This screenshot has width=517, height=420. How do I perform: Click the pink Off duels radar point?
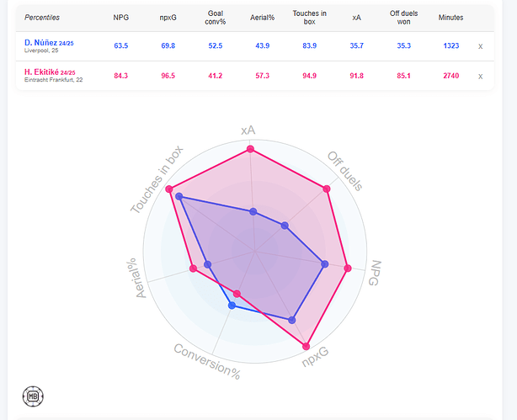pos(327,189)
